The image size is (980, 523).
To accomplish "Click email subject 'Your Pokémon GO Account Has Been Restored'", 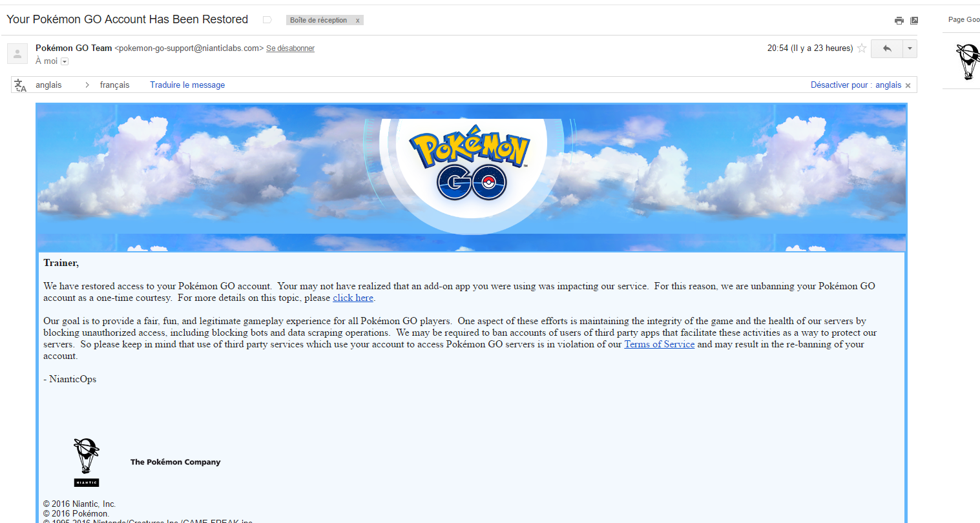I will [x=127, y=19].
